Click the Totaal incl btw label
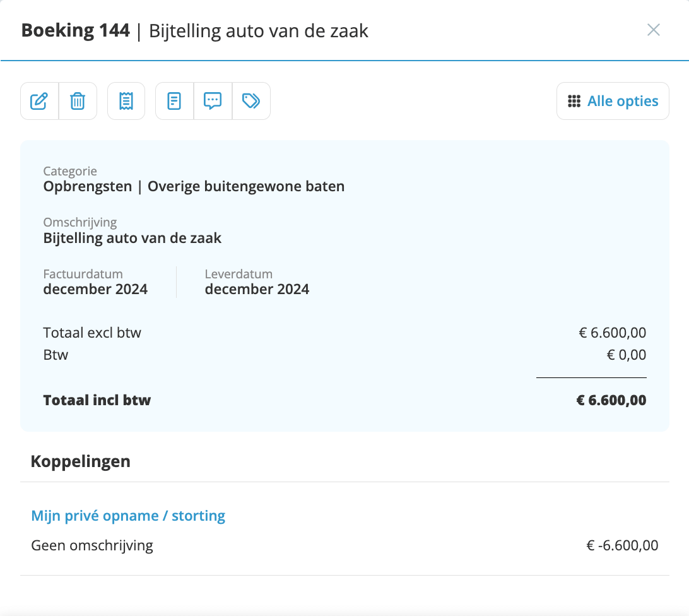Screen dimensions: 689x616 (x=97, y=400)
